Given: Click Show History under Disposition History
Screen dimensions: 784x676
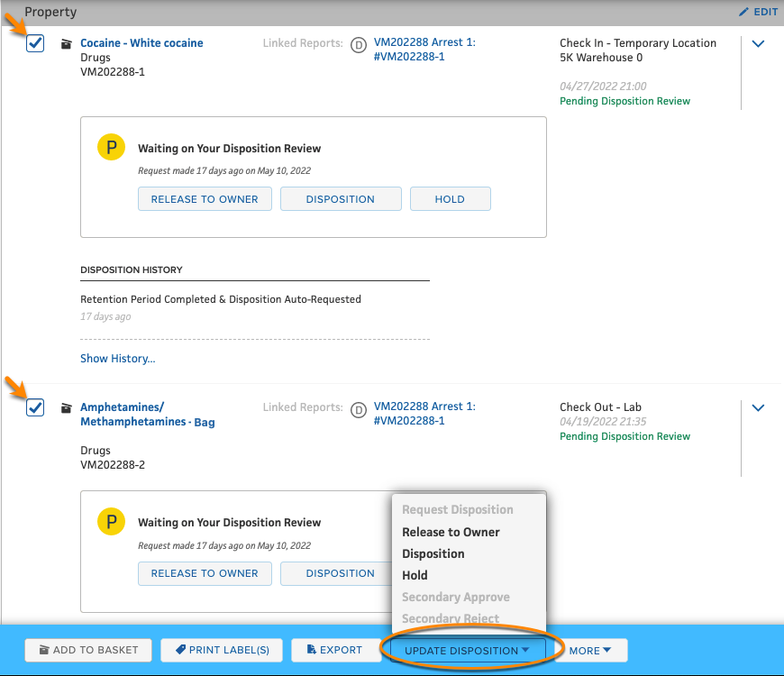Looking at the screenshot, I should coord(117,358).
